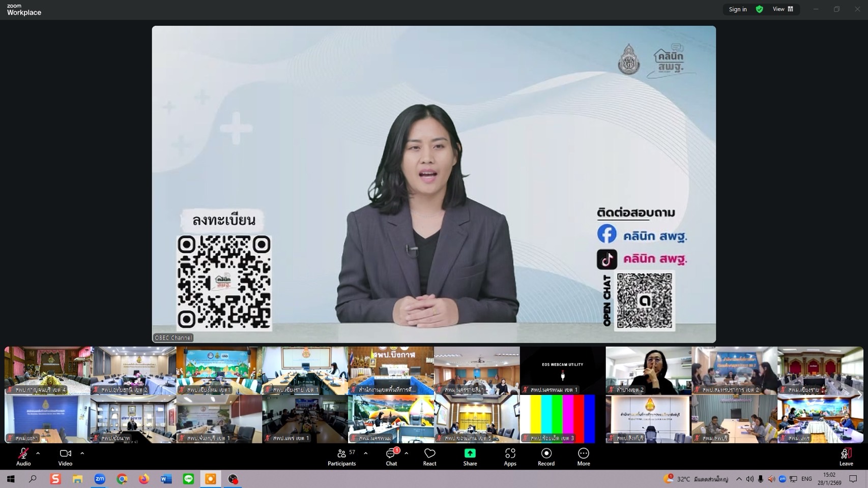This screenshot has height=488, width=868.
Task: Open Google Chrome from the taskbar
Action: click(122, 479)
